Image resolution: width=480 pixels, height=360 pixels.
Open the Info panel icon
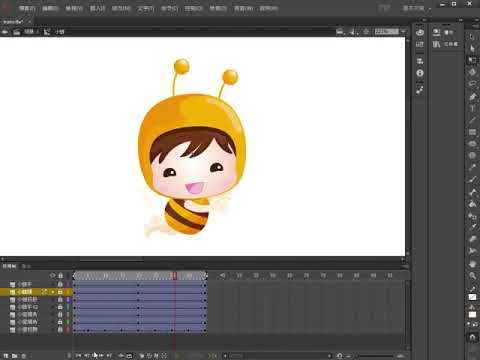pyautogui.click(x=420, y=73)
